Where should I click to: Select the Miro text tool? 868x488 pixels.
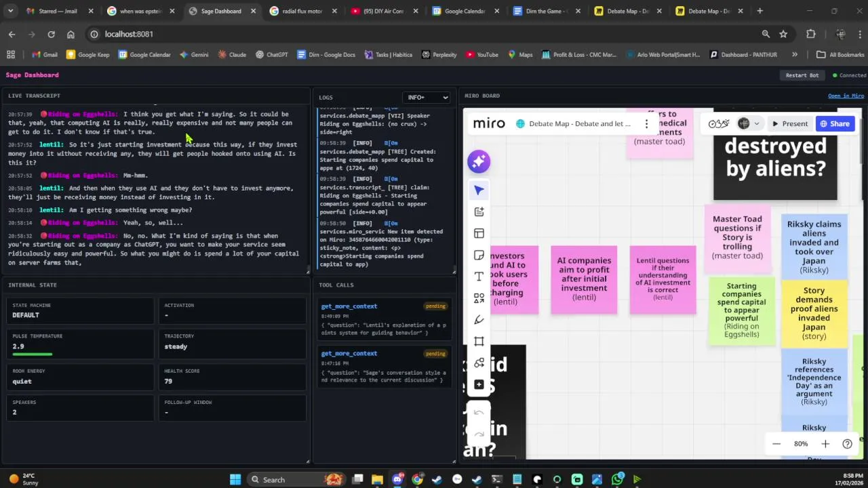(479, 277)
